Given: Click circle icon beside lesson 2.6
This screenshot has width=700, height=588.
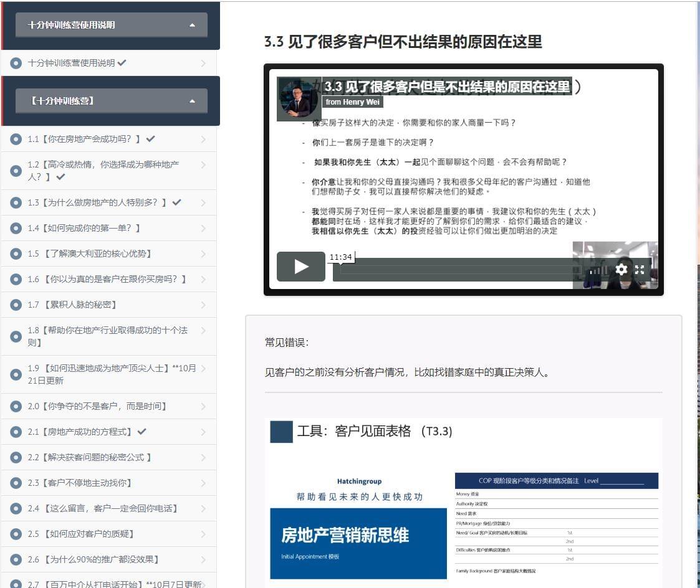Looking at the screenshot, I should [x=16, y=559].
